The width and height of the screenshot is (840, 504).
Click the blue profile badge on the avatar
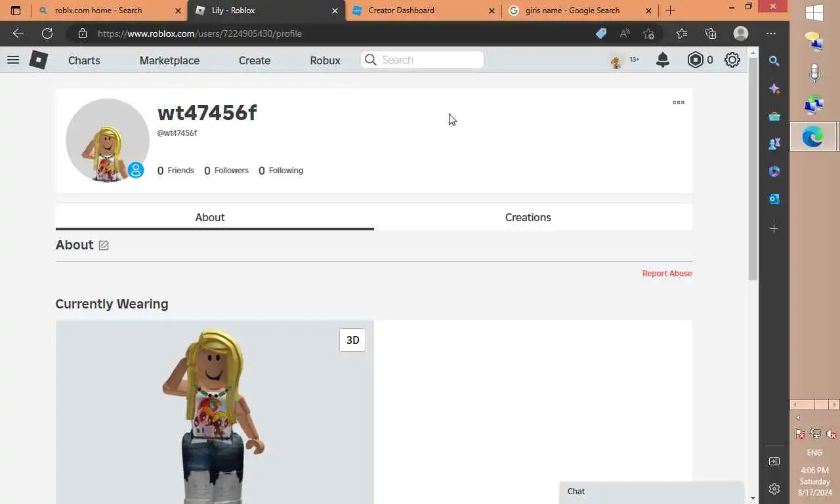point(136,170)
